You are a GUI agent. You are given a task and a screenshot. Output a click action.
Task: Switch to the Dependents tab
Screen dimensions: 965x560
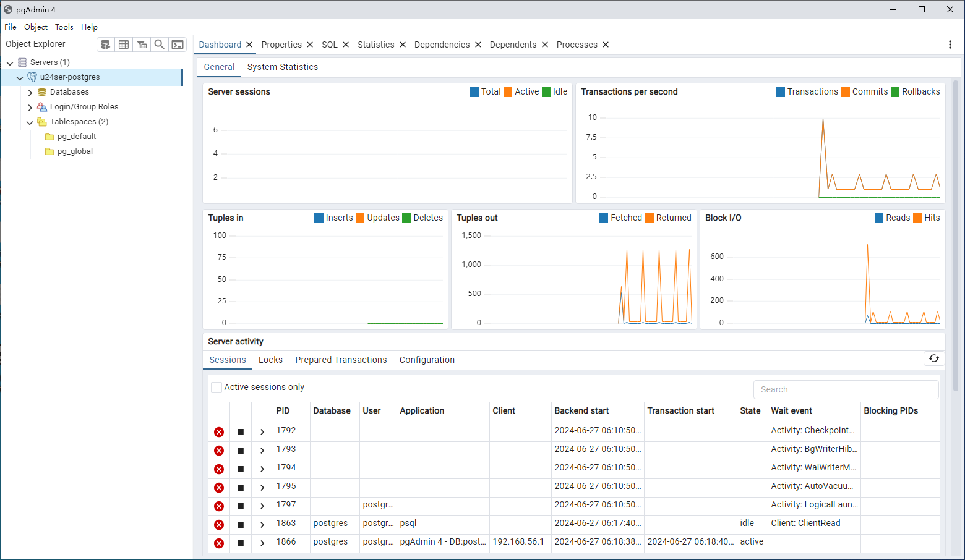pyautogui.click(x=513, y=45)
